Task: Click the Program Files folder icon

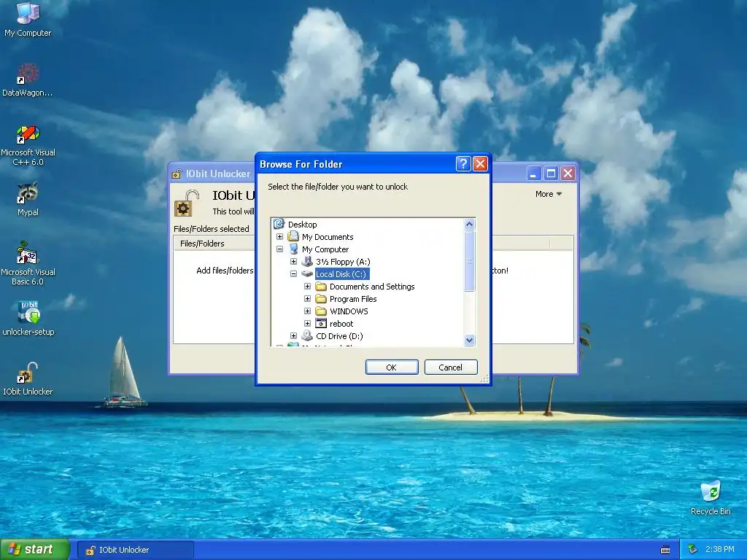Action: [x=321, y=298]
